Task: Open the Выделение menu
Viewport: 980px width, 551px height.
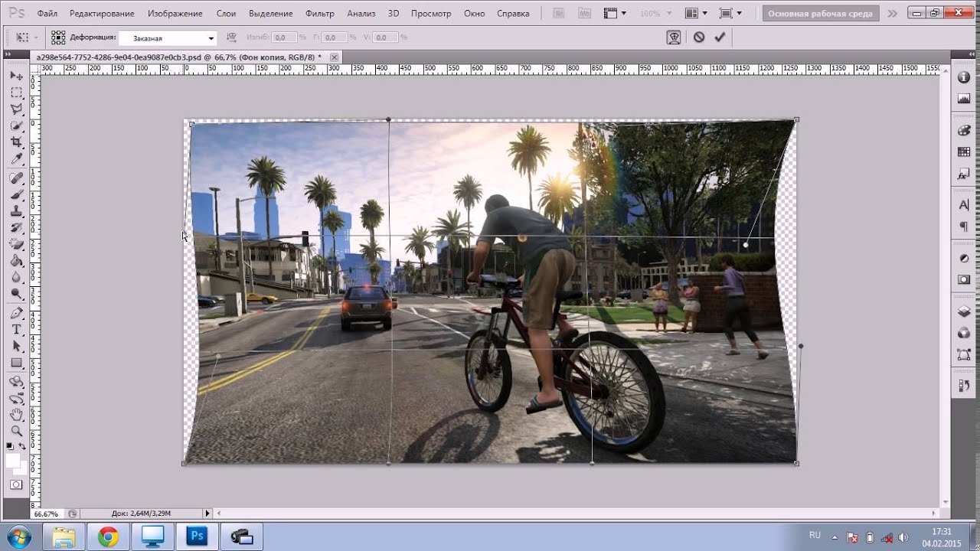Action: [271, 14]
